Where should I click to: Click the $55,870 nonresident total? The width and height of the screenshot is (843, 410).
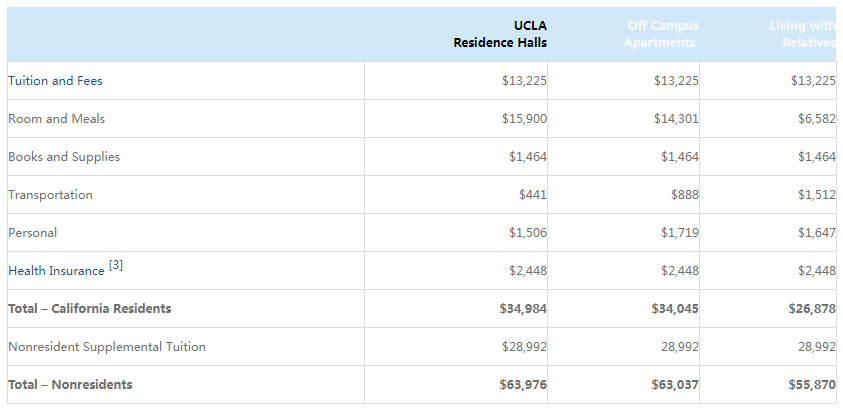[x=812, y=385]
